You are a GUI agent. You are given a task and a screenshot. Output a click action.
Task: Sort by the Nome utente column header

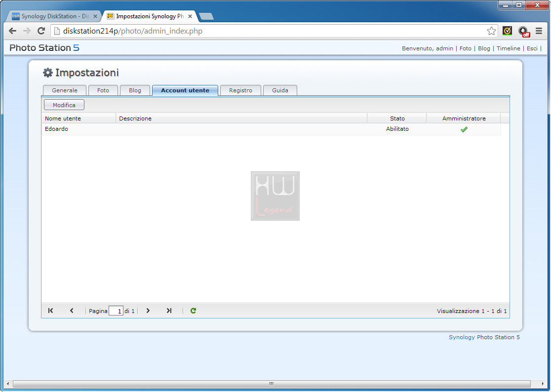tap(79, 118)
